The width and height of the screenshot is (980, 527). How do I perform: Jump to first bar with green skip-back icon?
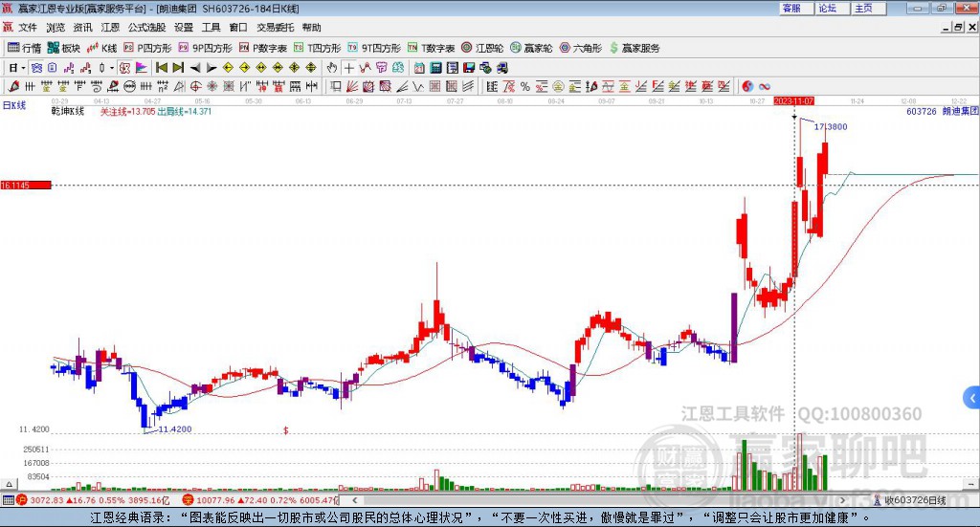pos(161,68)
